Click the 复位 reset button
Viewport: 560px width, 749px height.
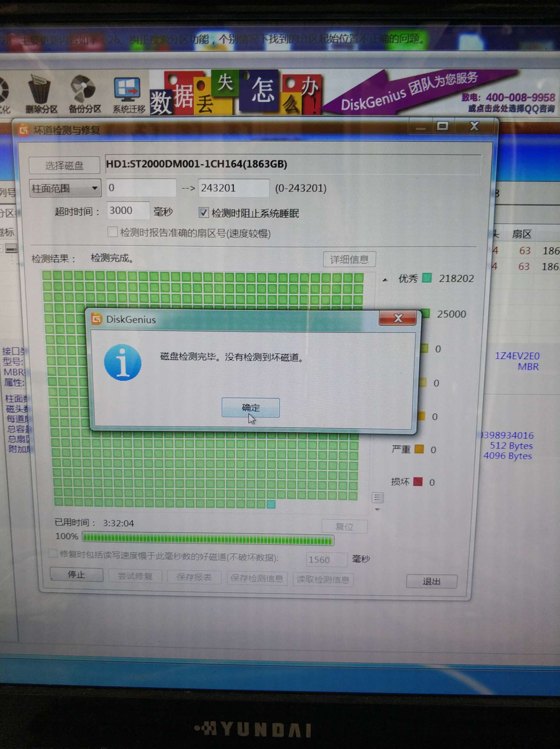[x=344, y=527]
